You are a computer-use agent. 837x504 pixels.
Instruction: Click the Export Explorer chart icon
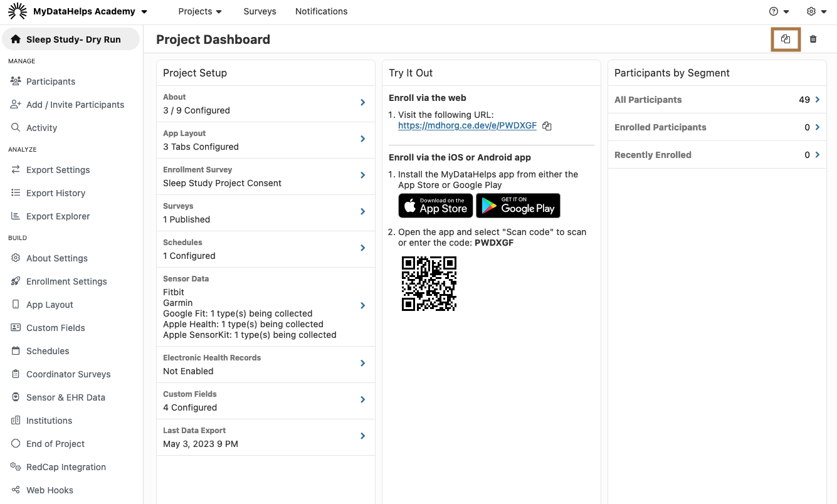point(16,216)
